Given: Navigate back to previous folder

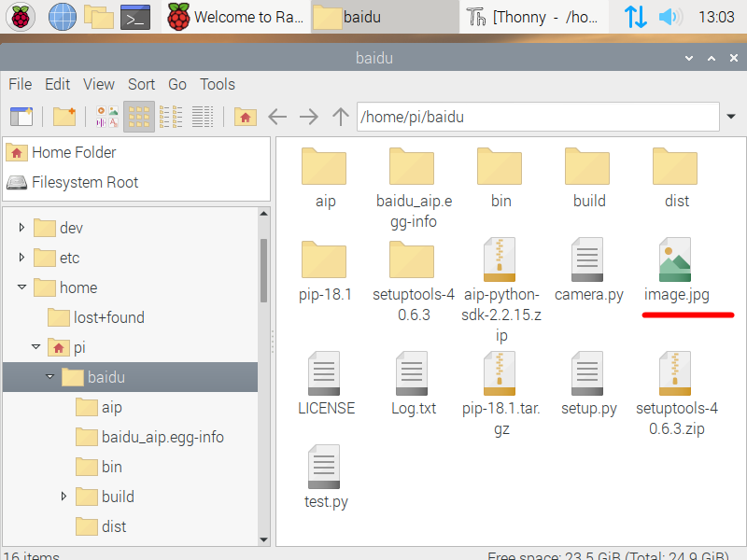Looking at the screenshot, I should (x=277, y=117).
